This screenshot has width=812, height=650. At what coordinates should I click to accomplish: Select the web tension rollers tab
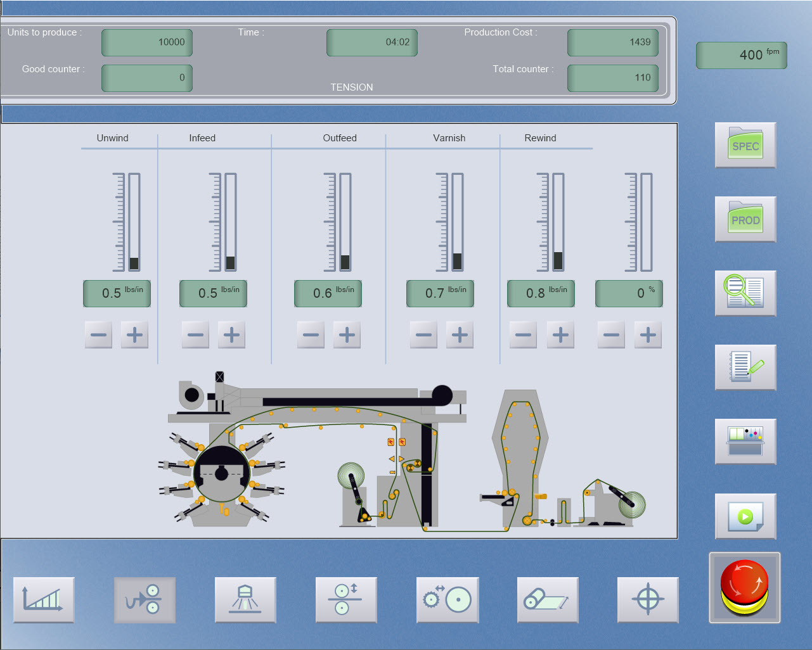(x=145, y=599)
